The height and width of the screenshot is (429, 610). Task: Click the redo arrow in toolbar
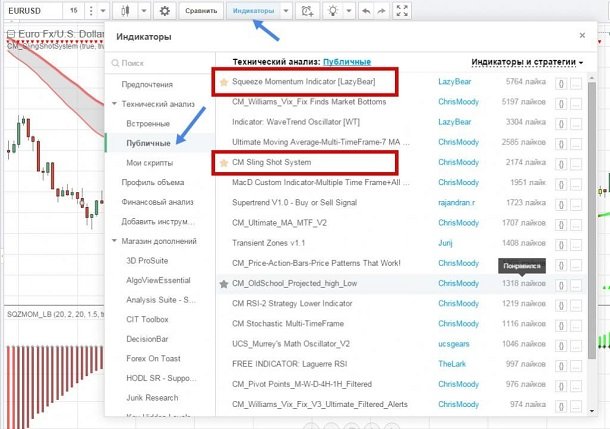point(382,11)
